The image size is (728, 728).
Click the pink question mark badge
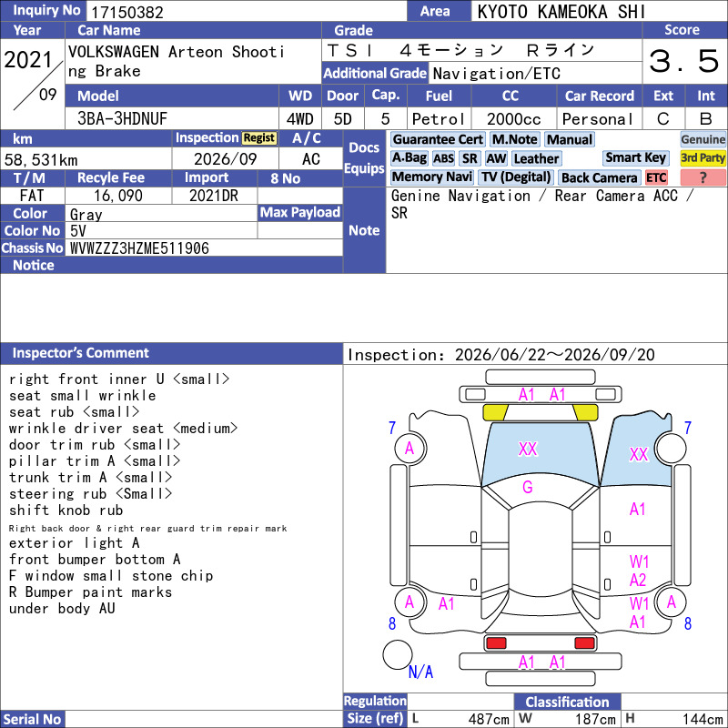click(x=703, y=177)
